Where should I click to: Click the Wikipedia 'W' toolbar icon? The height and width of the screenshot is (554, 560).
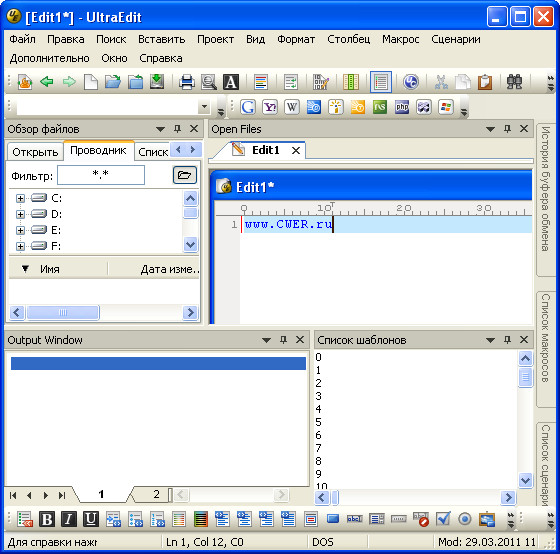292,107
